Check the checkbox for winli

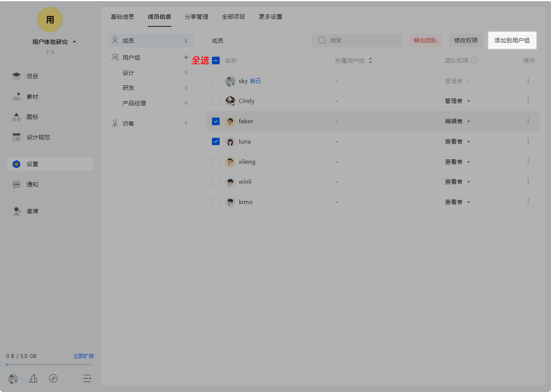pyautogui.click(x=216, y=182)
